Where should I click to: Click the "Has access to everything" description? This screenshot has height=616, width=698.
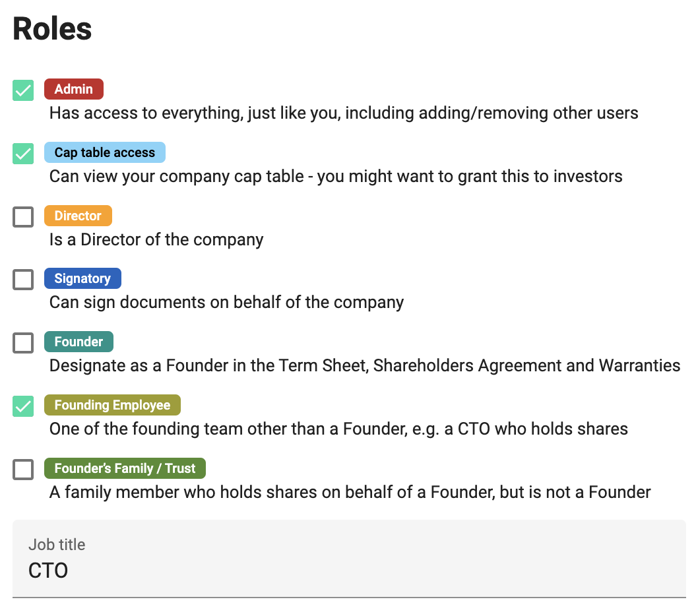(x=344, y=113)
